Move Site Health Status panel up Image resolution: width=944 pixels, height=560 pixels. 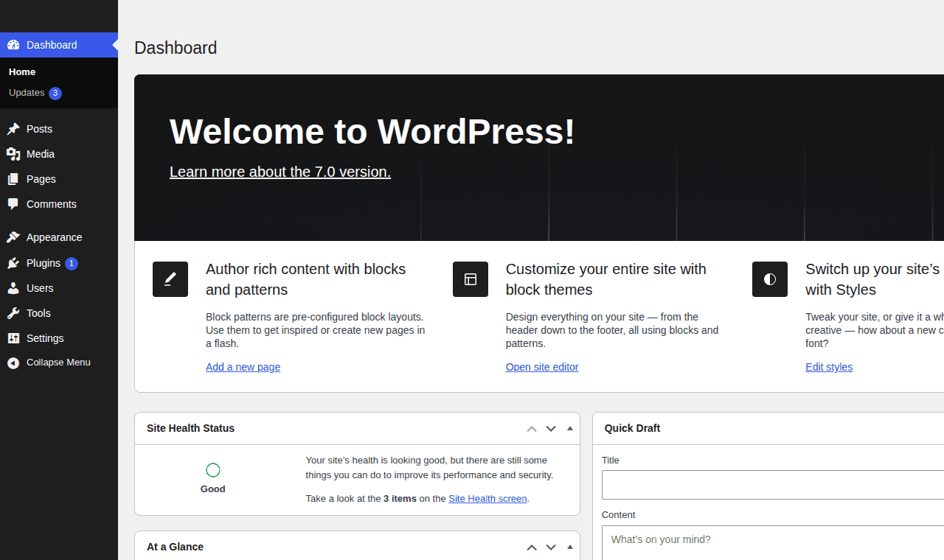point(532,428)
